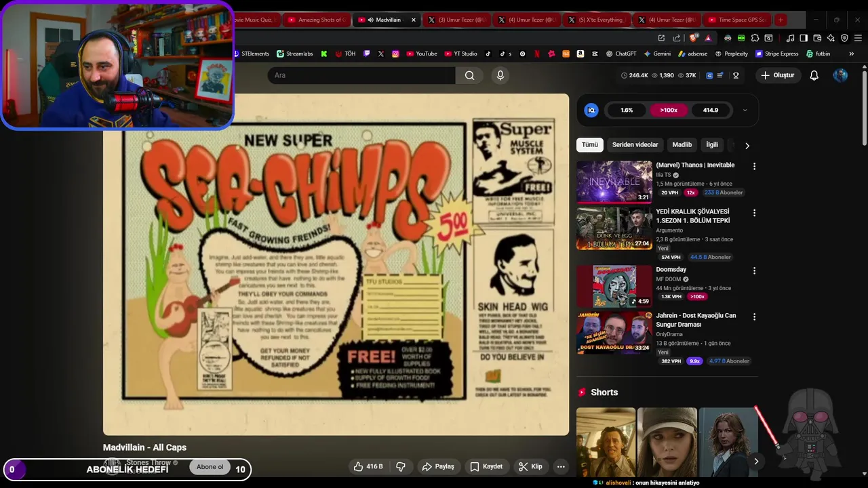Click the vidIQ >100x score pill

[x=669, y=110]
